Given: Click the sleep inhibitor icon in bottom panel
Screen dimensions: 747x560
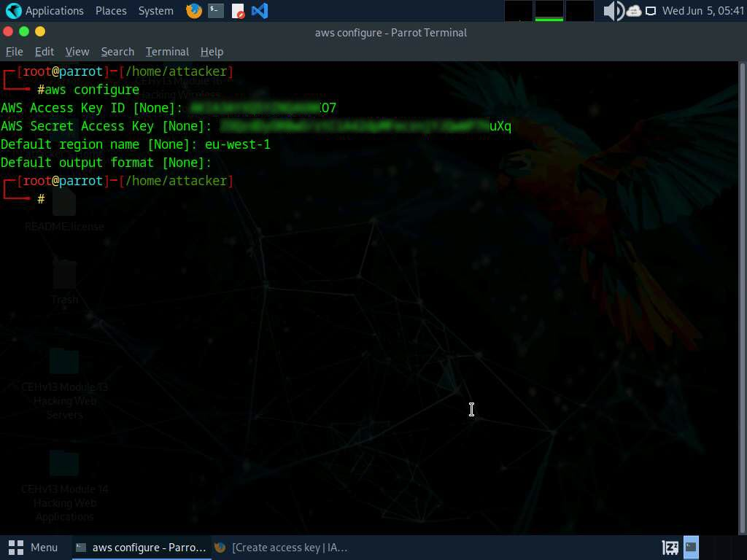Looking at the screenshot, I should point(670,547).
